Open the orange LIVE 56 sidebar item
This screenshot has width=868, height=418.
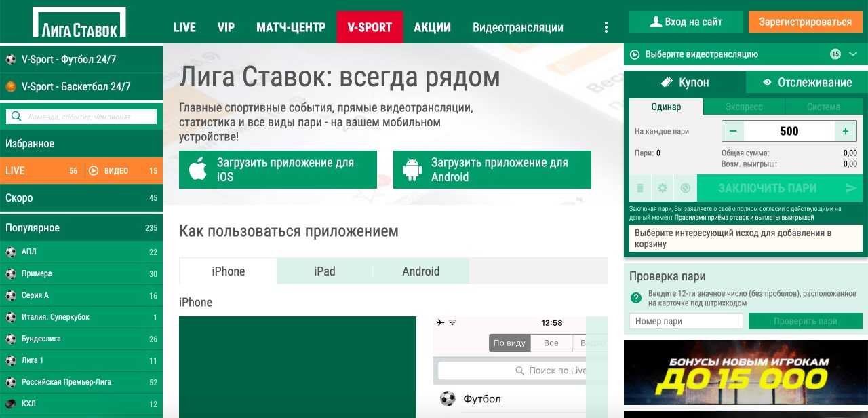(41, 171)
